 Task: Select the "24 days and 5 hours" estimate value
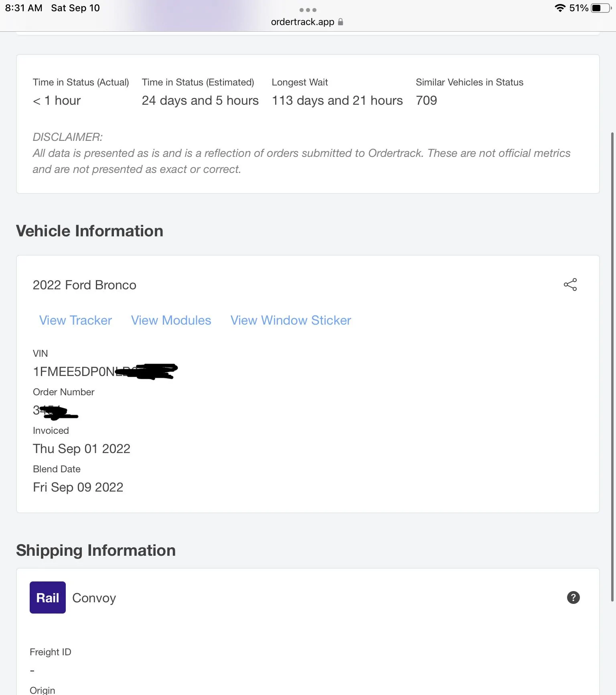click(200, 100)
